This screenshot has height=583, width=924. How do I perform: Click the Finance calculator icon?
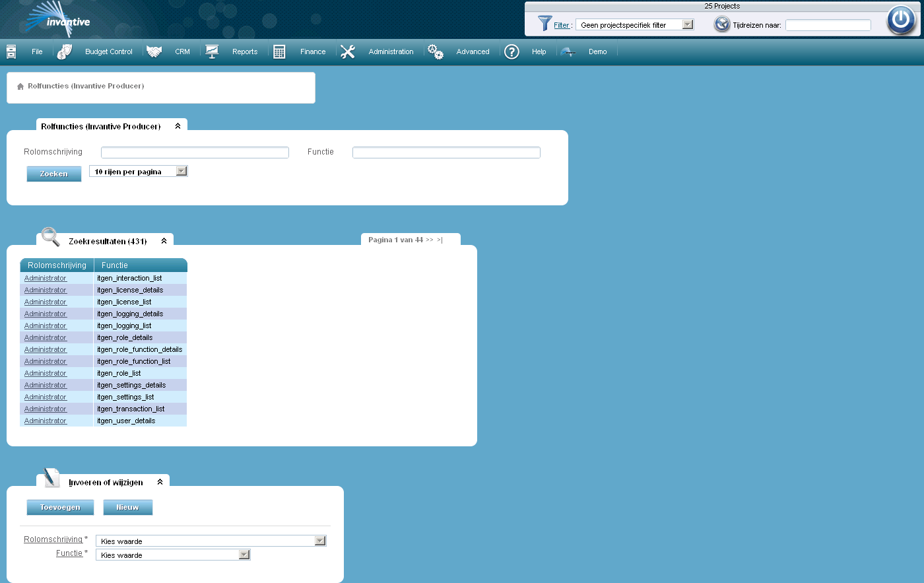pyautogui.click(x=279, y=51)
